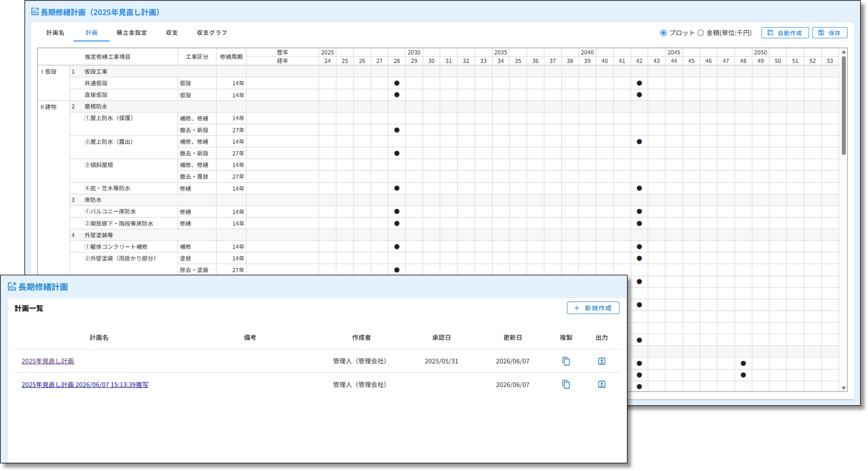Screen dimensions: 868x471
Task: Click the ②開放廊下・階段等床防水 row label
Action: tap(119, 224)
